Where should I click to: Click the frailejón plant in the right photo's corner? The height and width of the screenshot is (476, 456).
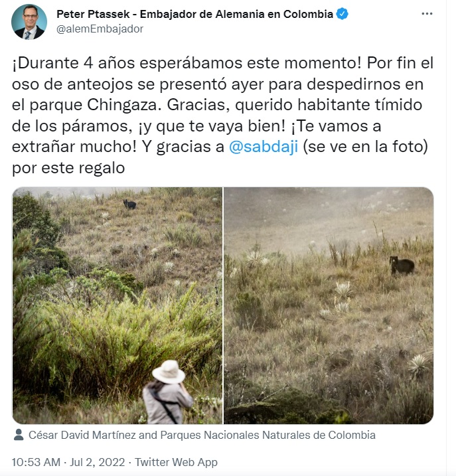pos(418,366)
